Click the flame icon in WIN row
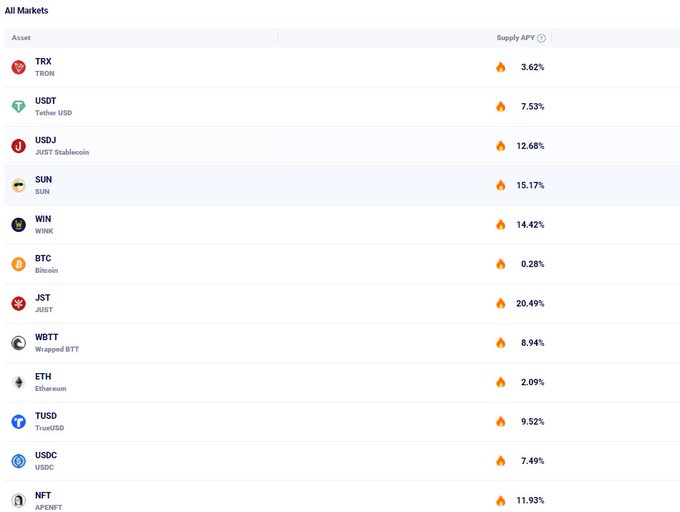 pos(500,225)
